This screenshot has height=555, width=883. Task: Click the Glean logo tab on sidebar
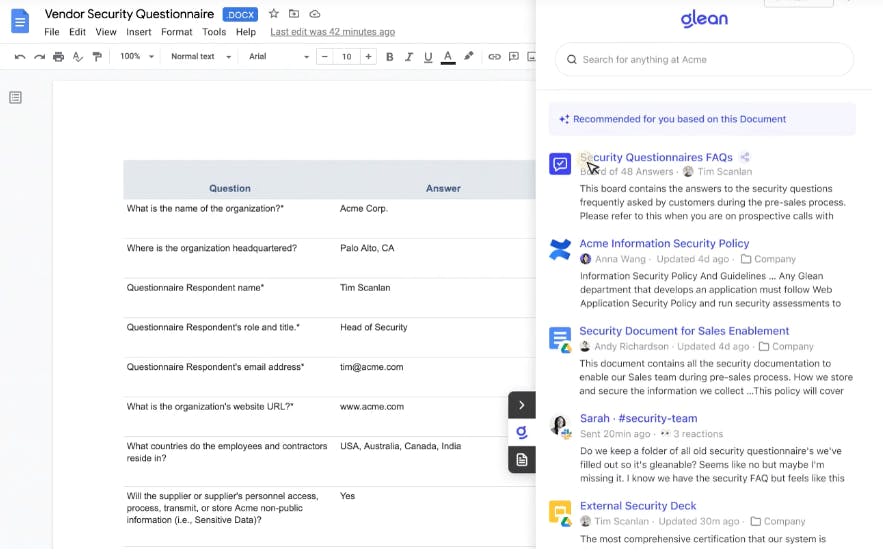coord(522,432)
